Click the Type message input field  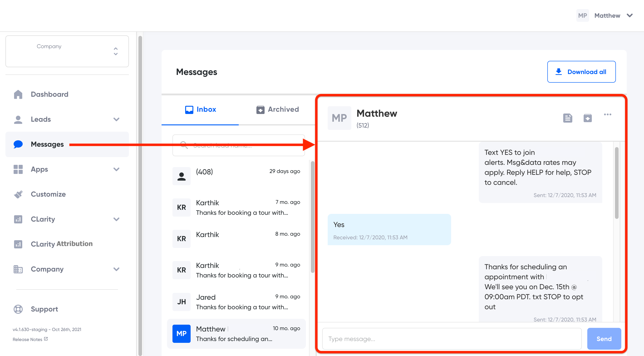pos(452,339)
